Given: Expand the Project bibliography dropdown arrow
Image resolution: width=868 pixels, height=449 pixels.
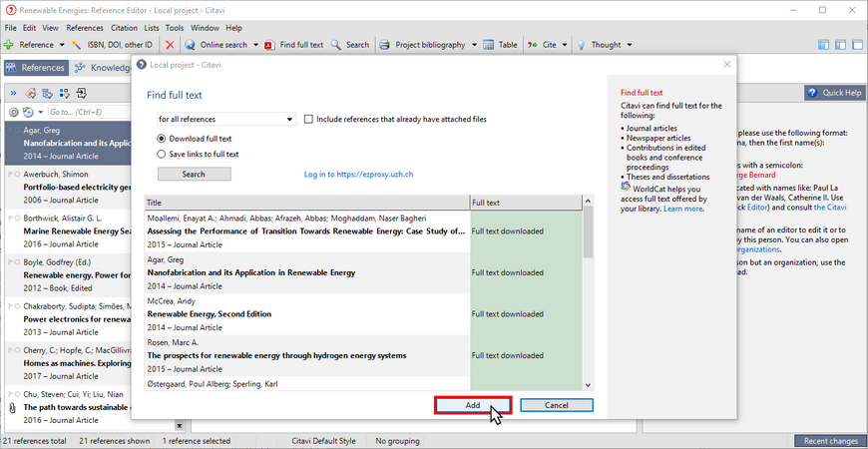Looking at the screenshot, I should coord(475,45).
